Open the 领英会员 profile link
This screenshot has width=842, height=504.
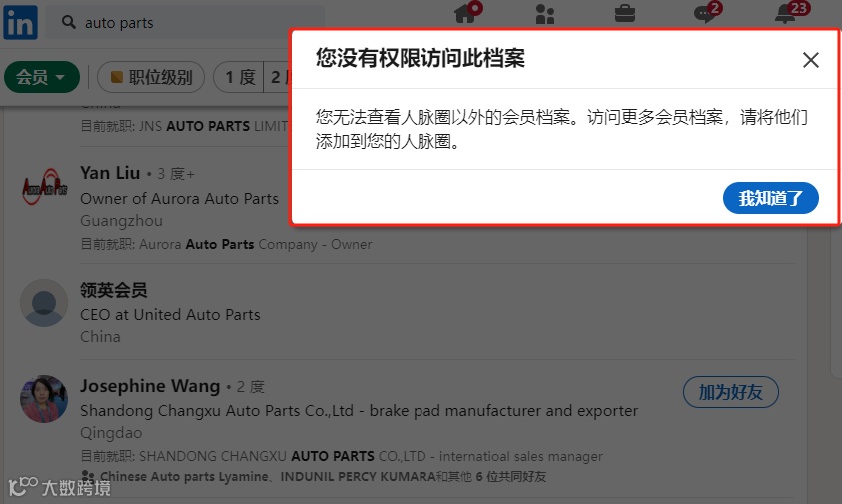coord(113,290)
